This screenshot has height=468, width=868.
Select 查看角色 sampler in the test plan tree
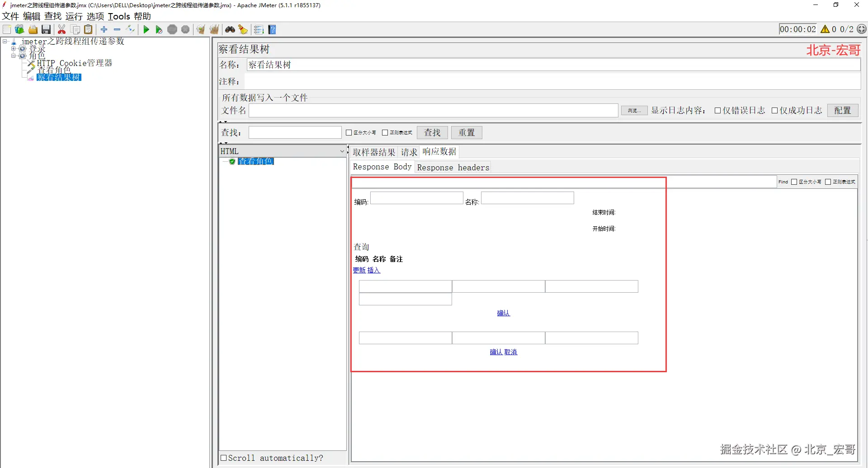pos(54,70)
